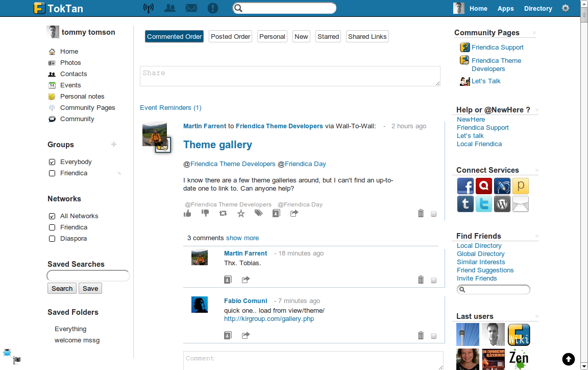Image resolution: width=588 pixels, height=370 pixels.
Task: Switch to Posted Order tab
Action: [230, 36]
